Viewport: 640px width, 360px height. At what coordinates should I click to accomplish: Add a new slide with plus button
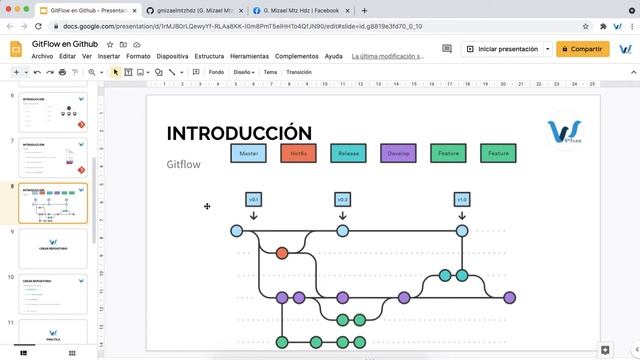(16, 72)
